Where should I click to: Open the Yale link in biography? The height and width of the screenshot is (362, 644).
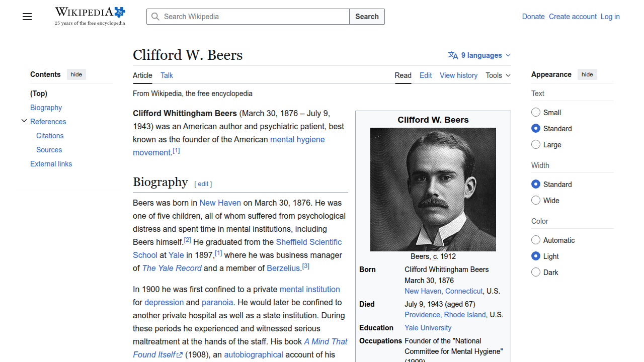(x=176, y=255)
